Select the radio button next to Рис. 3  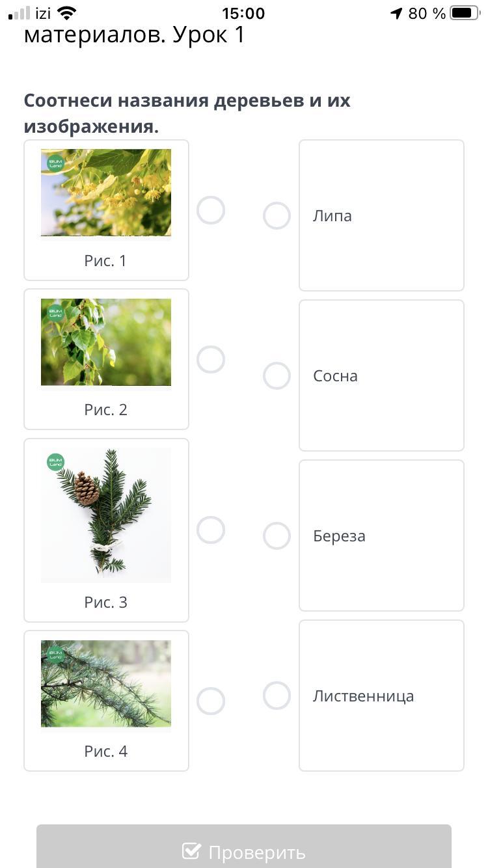pyautogui.click(x=211, y=530)
